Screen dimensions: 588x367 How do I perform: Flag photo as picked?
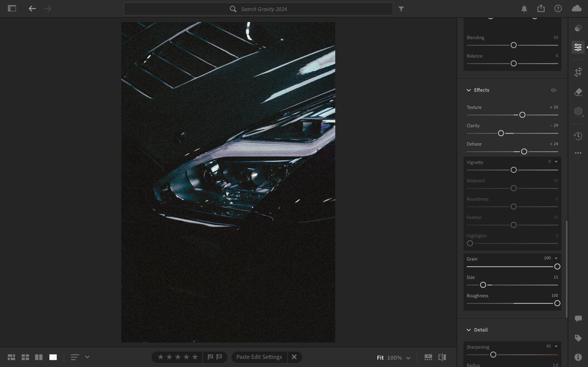[210, 357]
